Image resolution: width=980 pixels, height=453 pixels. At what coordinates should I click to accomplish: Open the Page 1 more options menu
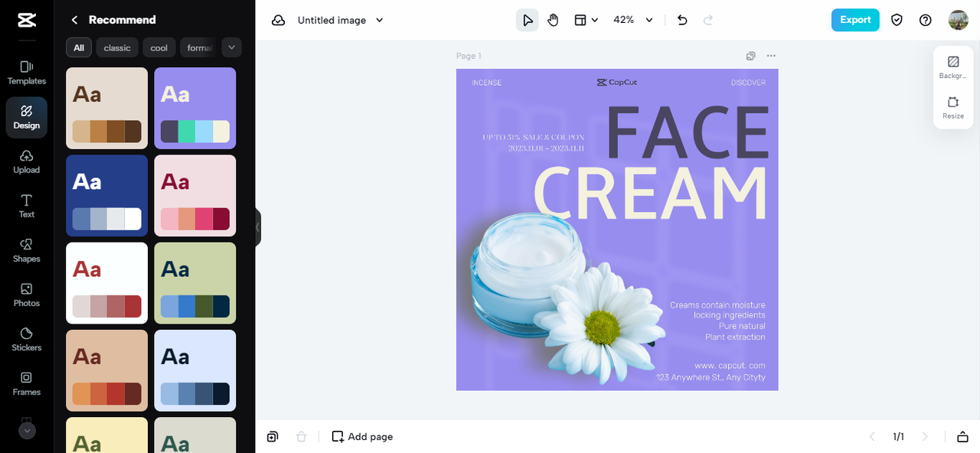pos(771,56)
